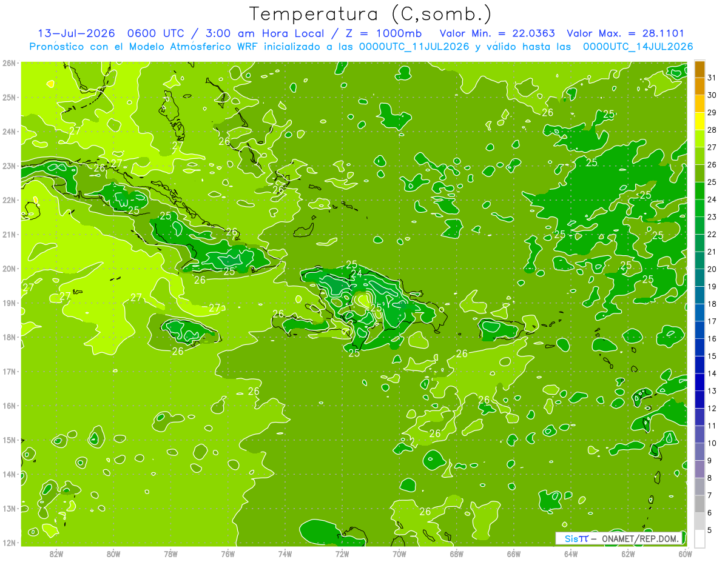Click the "24" contour label over Hispaniola

[x=357, y=274]
